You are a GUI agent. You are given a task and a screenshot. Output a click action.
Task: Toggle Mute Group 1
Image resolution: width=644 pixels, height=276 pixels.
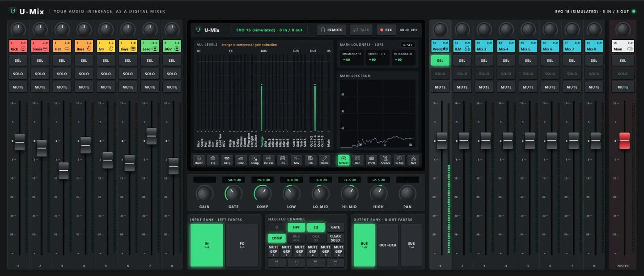[274, 251]
